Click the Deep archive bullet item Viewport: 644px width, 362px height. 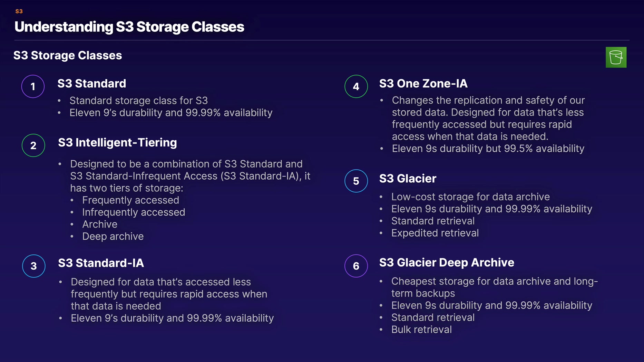point(113,237)
